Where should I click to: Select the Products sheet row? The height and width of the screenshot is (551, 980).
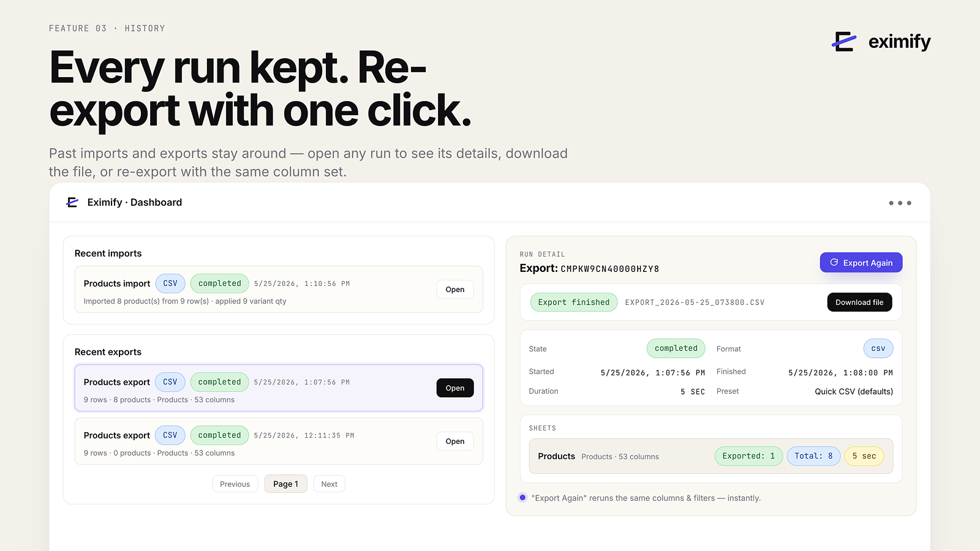point(711,456)
